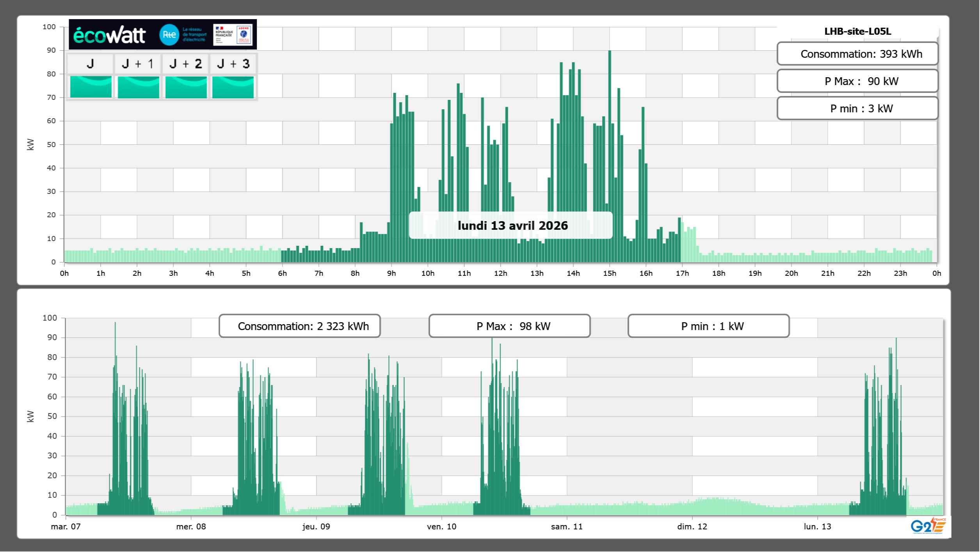Select the J + 3 day tab

pos(233,64)
